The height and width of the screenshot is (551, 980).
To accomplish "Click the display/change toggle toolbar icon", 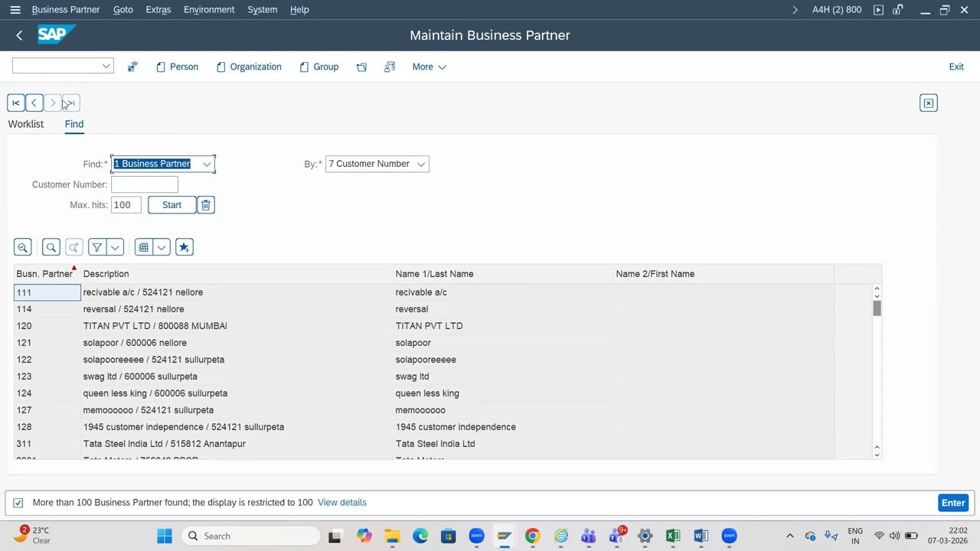I will tap(132, 67).
